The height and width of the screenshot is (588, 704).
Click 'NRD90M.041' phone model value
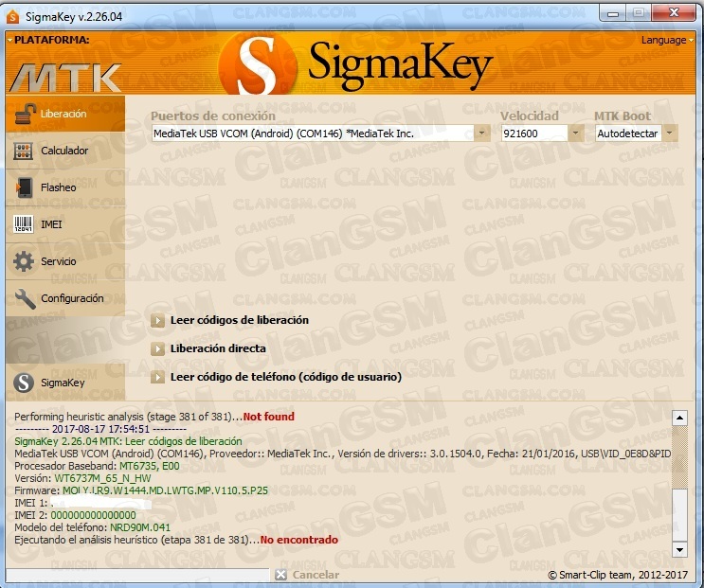pos(140,527)
